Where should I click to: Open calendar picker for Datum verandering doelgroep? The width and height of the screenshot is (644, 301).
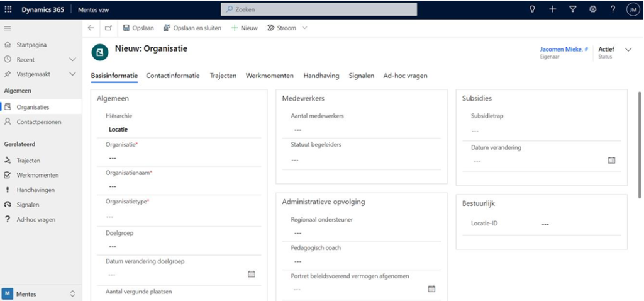coord(252,274)
